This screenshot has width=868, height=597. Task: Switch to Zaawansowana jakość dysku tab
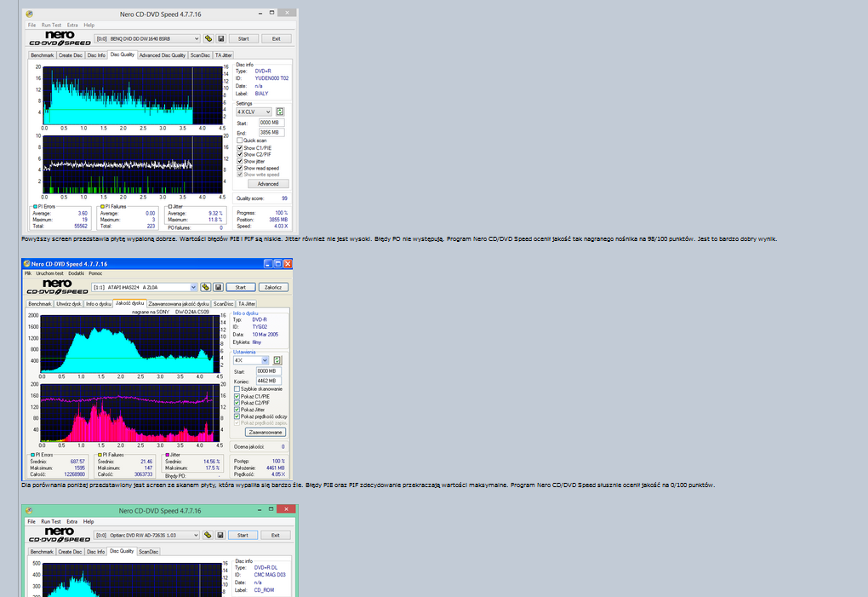point(179,303)
